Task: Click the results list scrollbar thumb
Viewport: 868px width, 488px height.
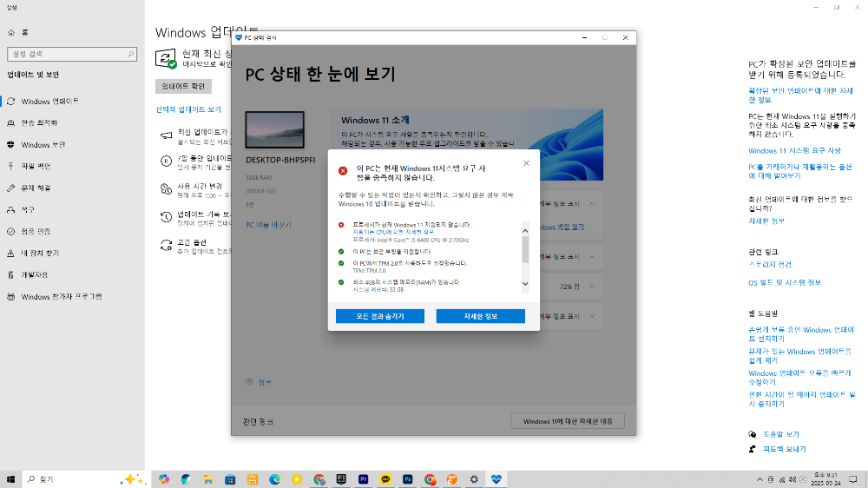Action: click(x=525, y=249)
